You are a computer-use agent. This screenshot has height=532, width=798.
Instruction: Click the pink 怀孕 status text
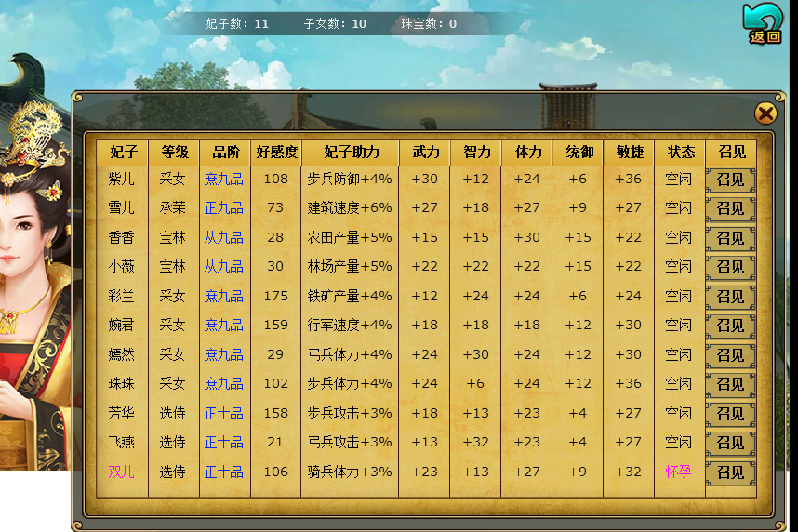tap(678, 472)
